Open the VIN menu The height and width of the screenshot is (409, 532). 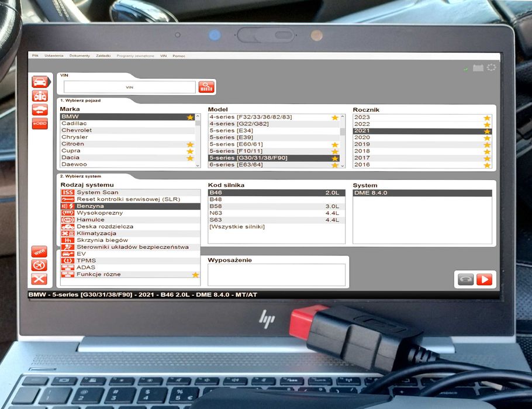164,56
